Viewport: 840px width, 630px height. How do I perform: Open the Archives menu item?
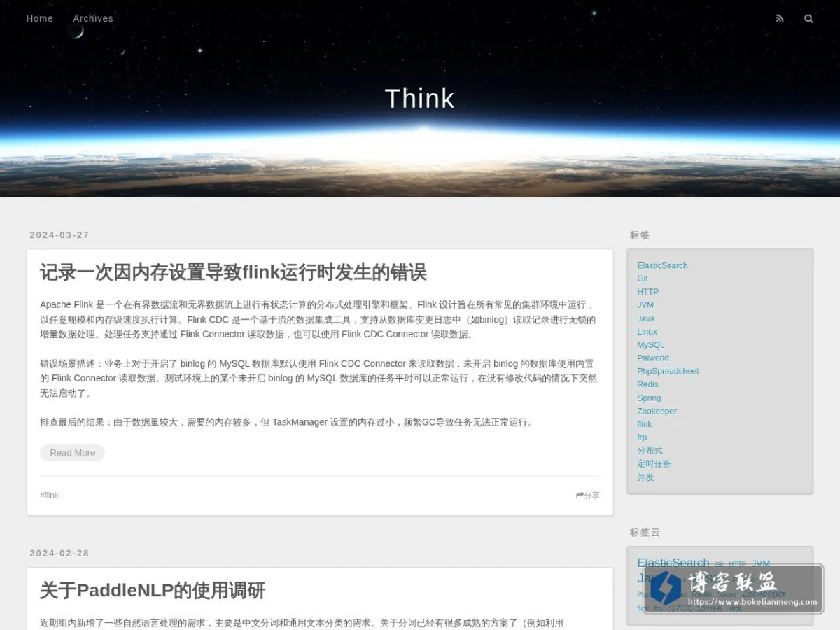pyautogui.click(x=93, y=18)
